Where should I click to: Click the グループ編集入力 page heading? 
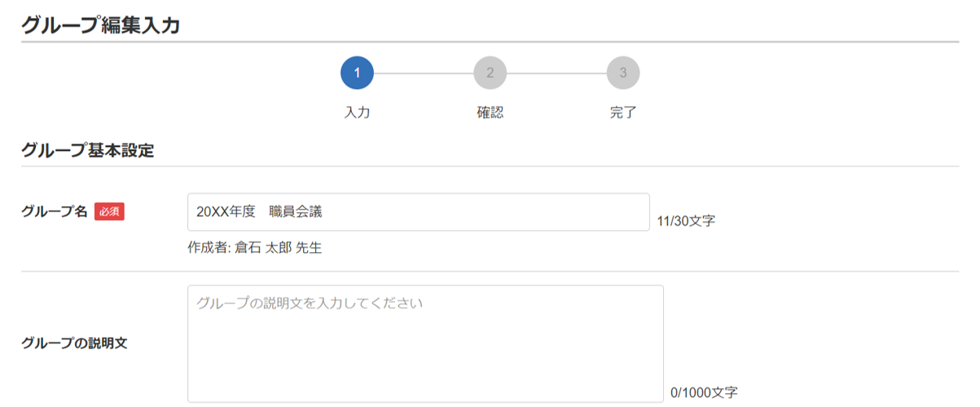100,25
